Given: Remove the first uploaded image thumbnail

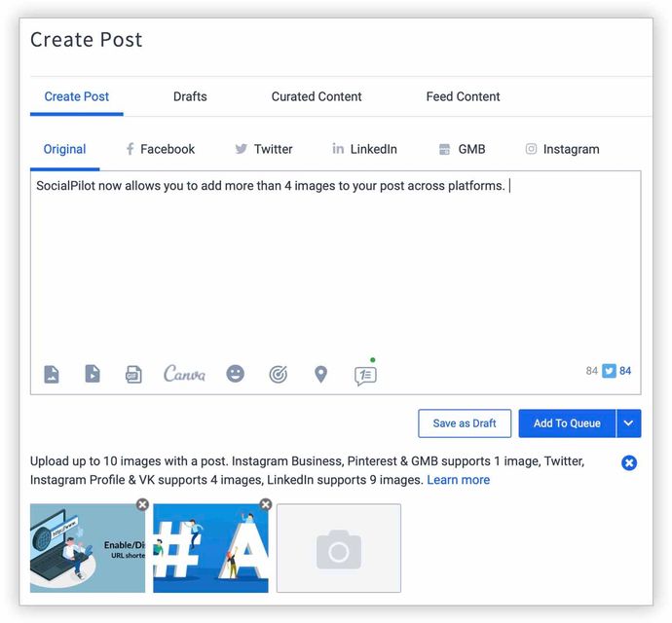Looking at the screenshot, I should pyautogui.click(x=142, y=504).
